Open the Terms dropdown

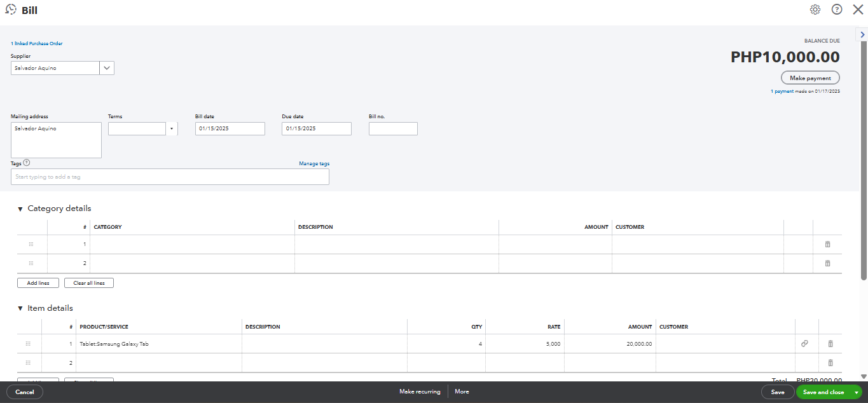(x=171, y=128)
